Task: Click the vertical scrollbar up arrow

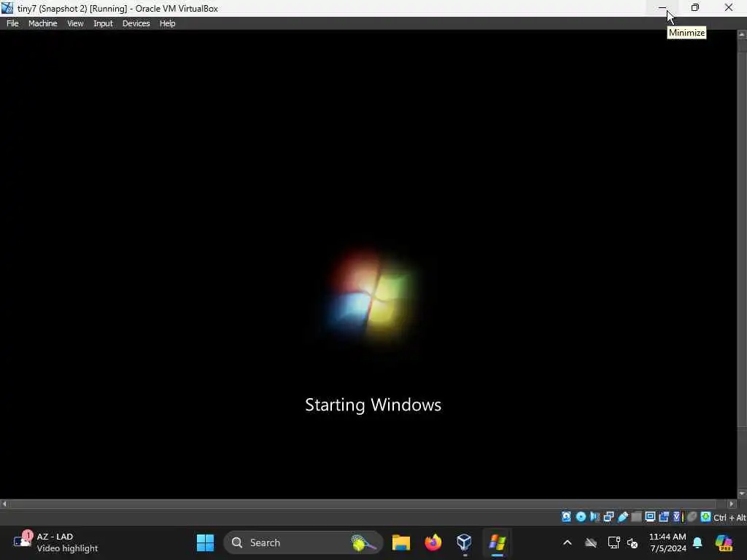Action: point(742,35)
